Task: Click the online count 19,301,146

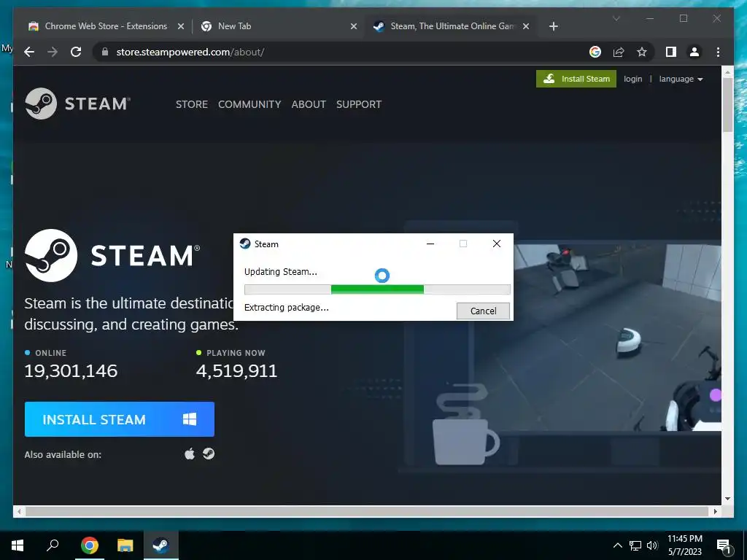Action: pos(71,371)
